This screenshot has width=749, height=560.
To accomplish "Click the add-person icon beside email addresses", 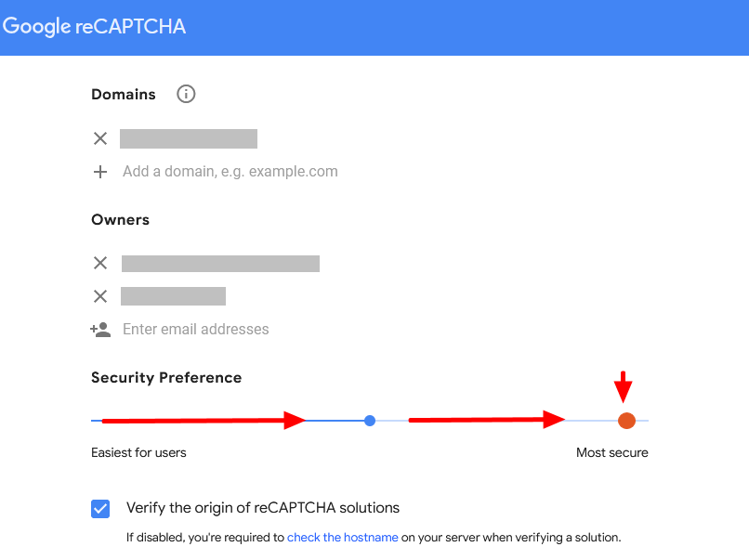I will point(100,329).
